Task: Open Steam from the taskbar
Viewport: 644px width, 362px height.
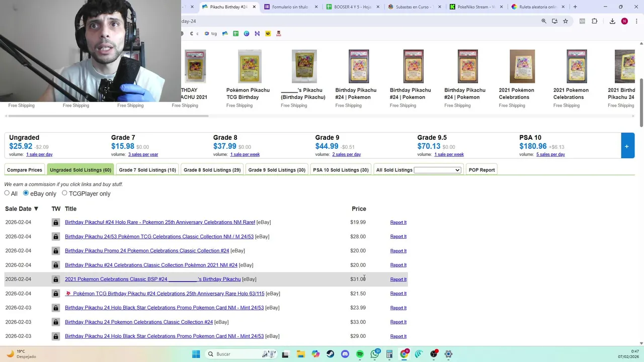Action: coord(330,354)
